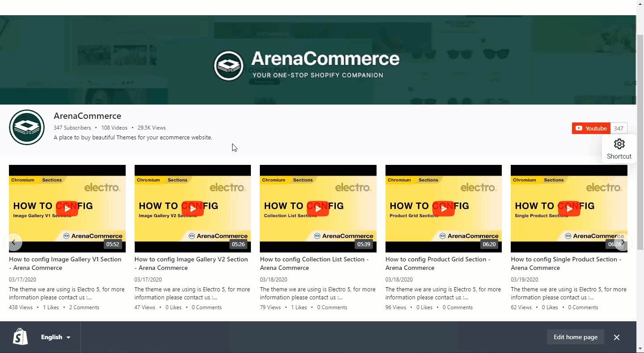
Task: Play Image Gallery V2 video
Action: (x=193, y=208)
